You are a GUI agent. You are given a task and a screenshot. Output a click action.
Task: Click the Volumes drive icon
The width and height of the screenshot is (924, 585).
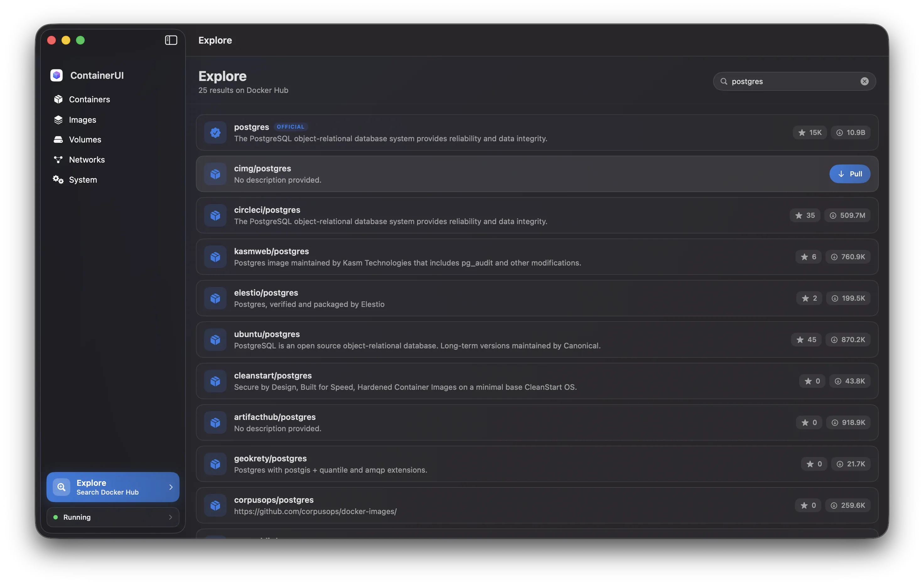pos(58,140)
